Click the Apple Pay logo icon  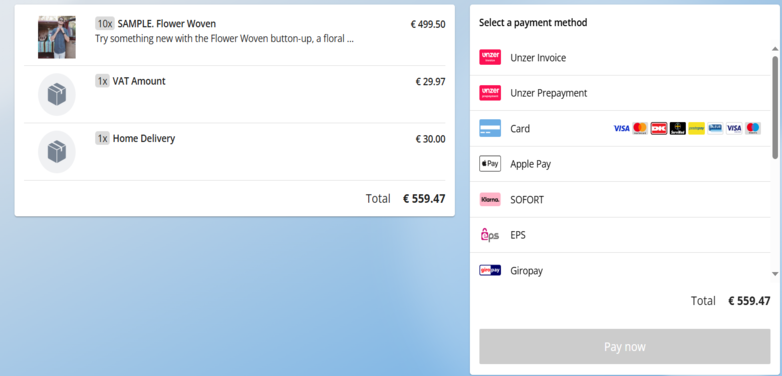(x=490, y=164)
